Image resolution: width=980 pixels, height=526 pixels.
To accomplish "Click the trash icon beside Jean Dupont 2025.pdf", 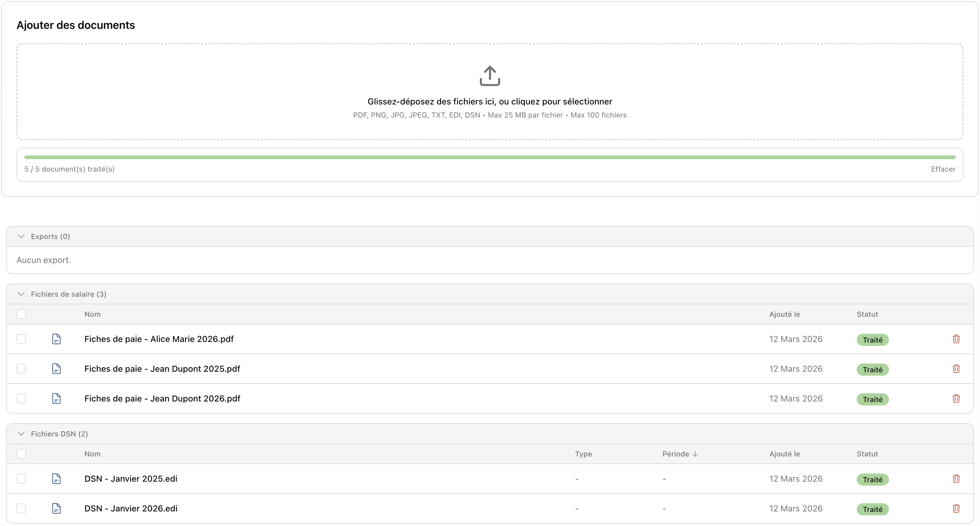I will (x=956, y=369).
